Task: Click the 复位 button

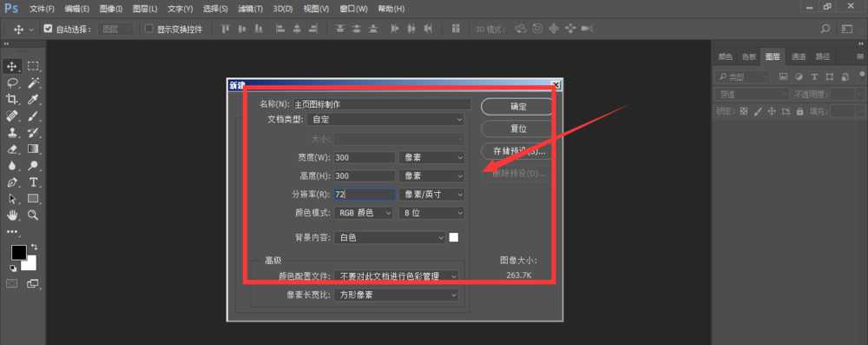Action: pyautogui.click(x=518, y=129)
